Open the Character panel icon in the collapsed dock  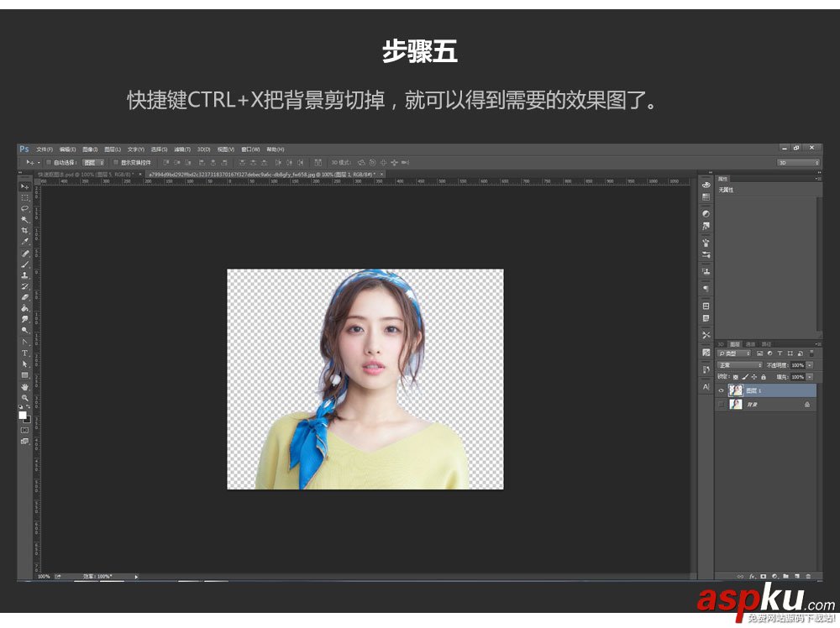tap(706, 386)
